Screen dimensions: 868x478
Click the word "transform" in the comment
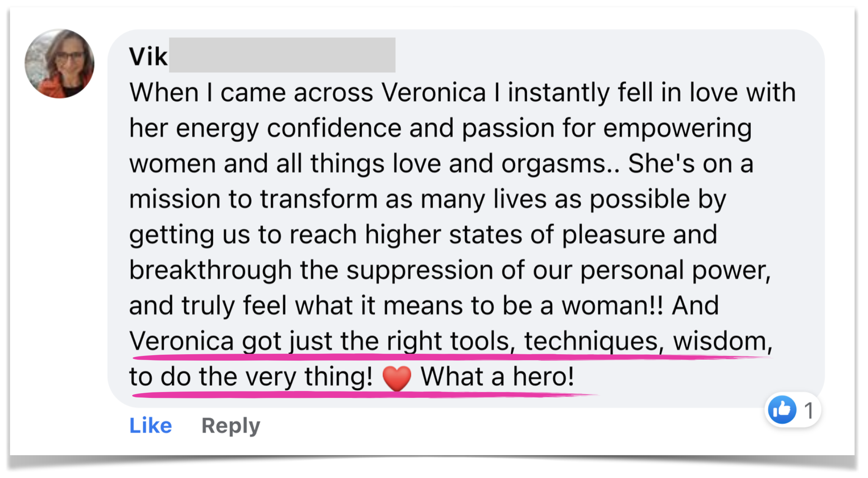(x=318, y=199)
